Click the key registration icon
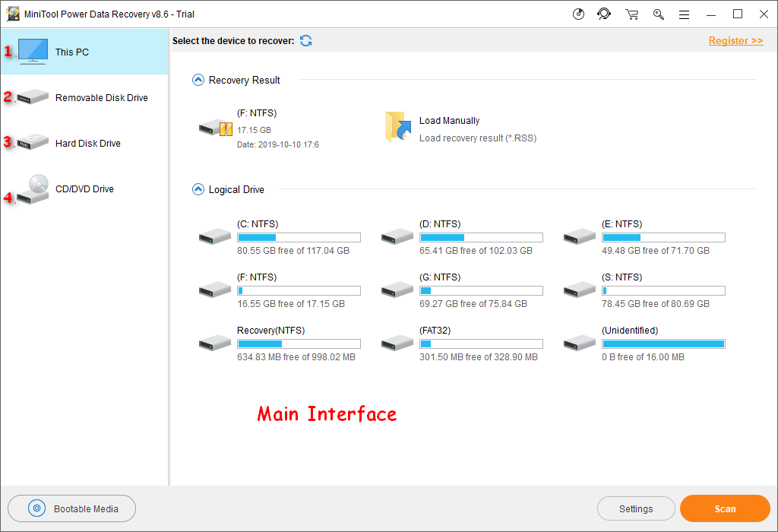 pos(658,14)
